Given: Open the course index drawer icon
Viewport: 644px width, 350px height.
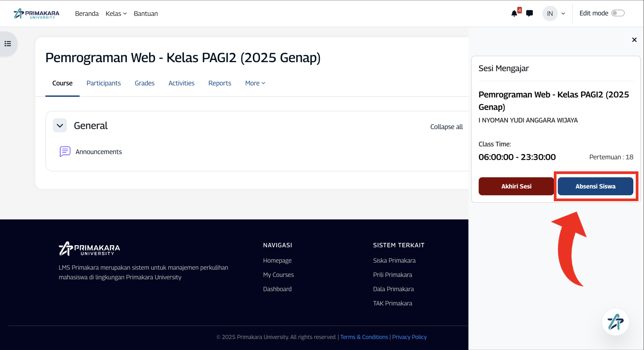Looking at the screenshot, I should (8, 44).
